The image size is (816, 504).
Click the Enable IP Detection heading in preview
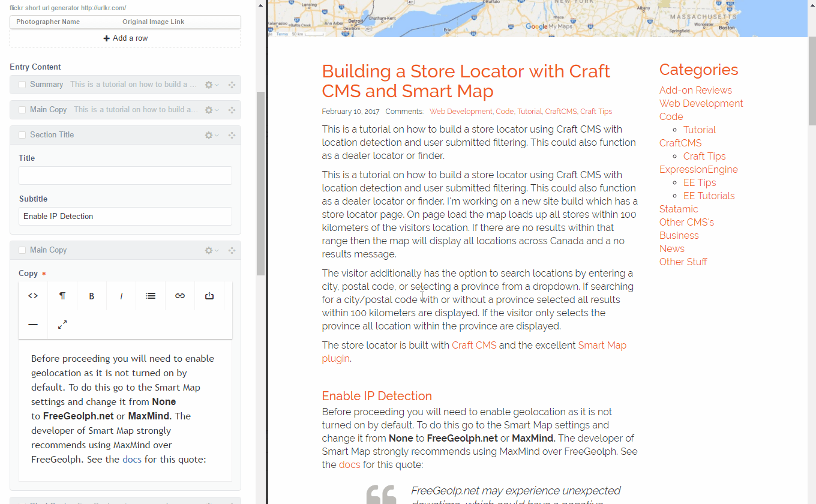tap(377, 396)
